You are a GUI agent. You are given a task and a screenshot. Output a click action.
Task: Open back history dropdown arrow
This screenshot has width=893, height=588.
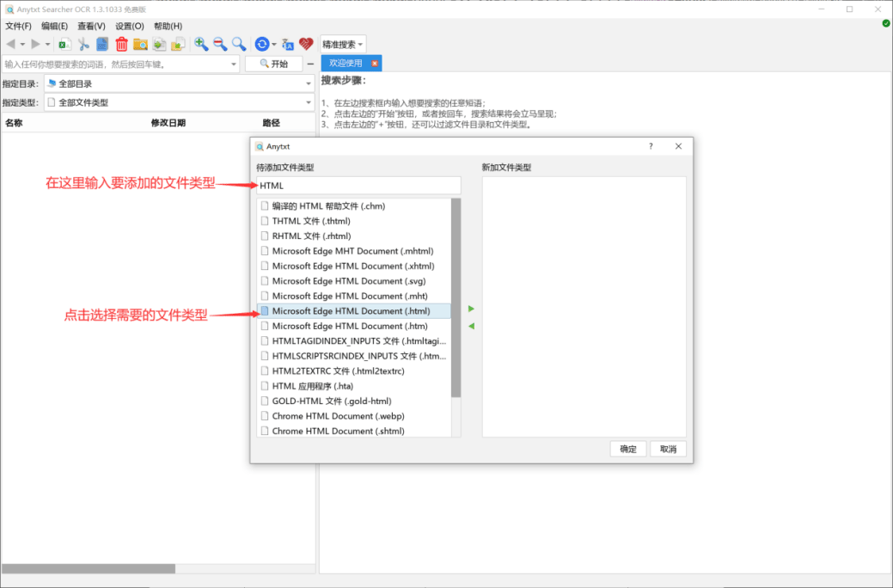tap(22, 45)
